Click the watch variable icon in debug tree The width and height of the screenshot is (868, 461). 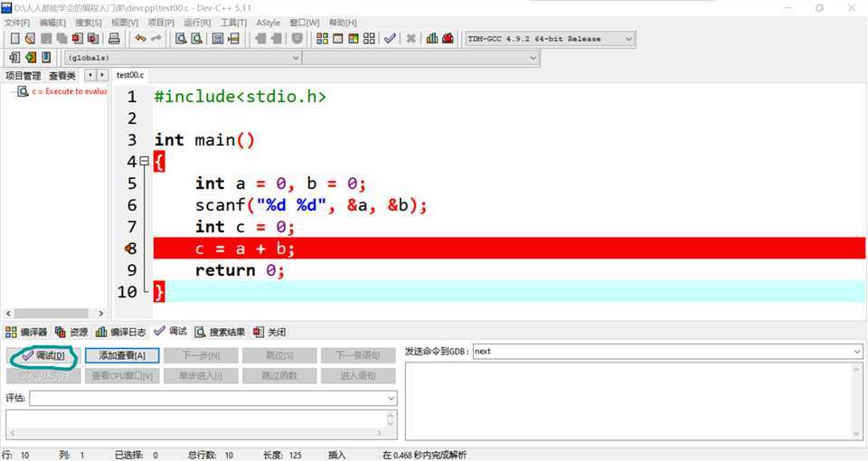pyautogui.click(x=23, y=91)
